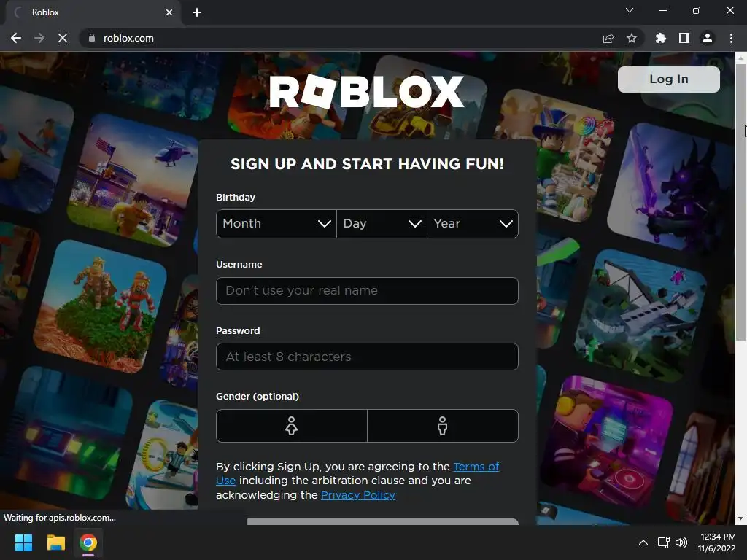Go back to the previous page
747x560 pixels.
coord(16,38)
